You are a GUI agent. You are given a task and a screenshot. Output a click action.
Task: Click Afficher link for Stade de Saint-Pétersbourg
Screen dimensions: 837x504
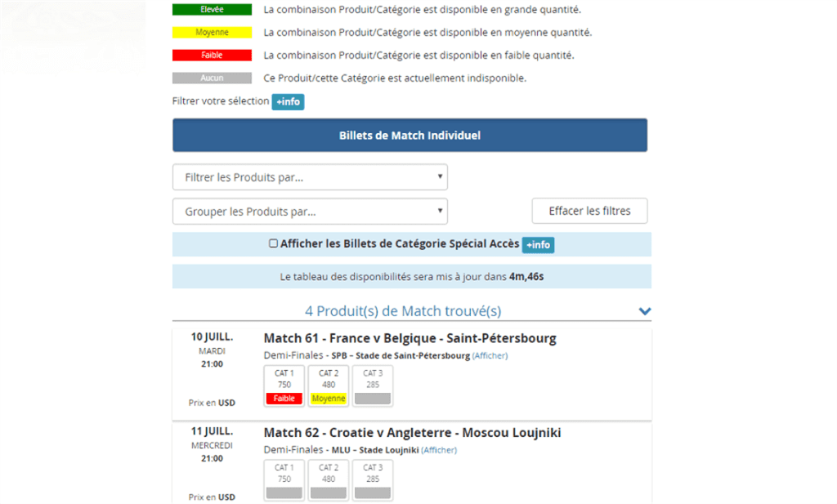point(490,356)
